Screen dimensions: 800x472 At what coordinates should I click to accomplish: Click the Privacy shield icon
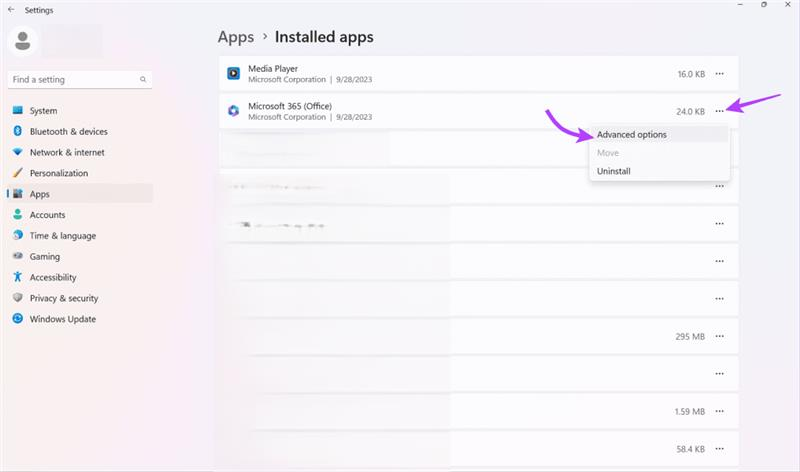[x=18, y=297]
